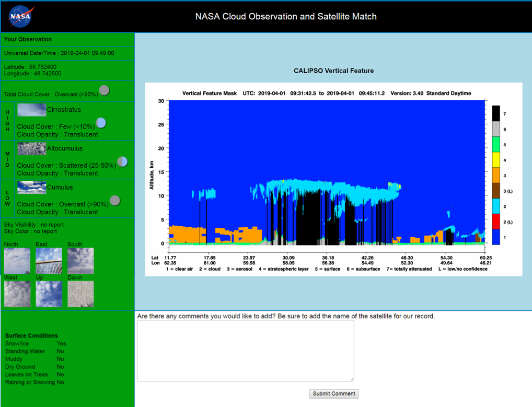Click the '7= totally attenuated' legend text

tap(409, 269)
